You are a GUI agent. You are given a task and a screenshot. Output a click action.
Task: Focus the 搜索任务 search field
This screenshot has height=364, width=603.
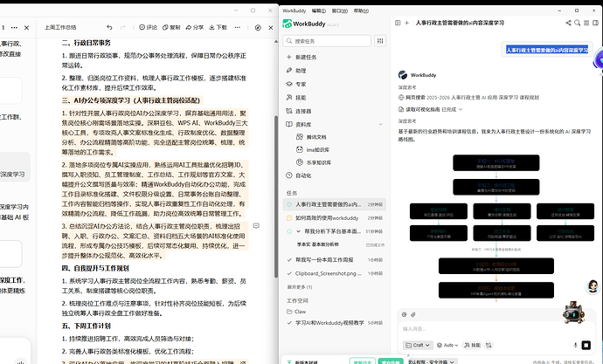pos(327,41)
